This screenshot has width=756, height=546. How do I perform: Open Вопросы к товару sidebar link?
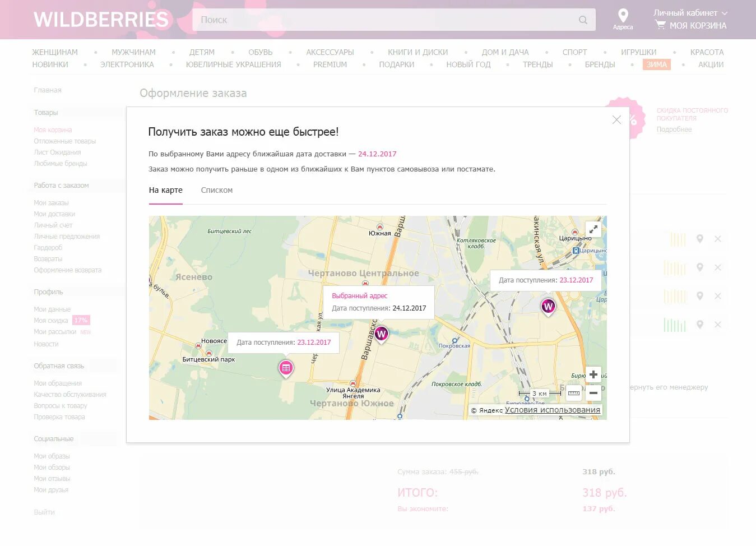click(61, 406)
